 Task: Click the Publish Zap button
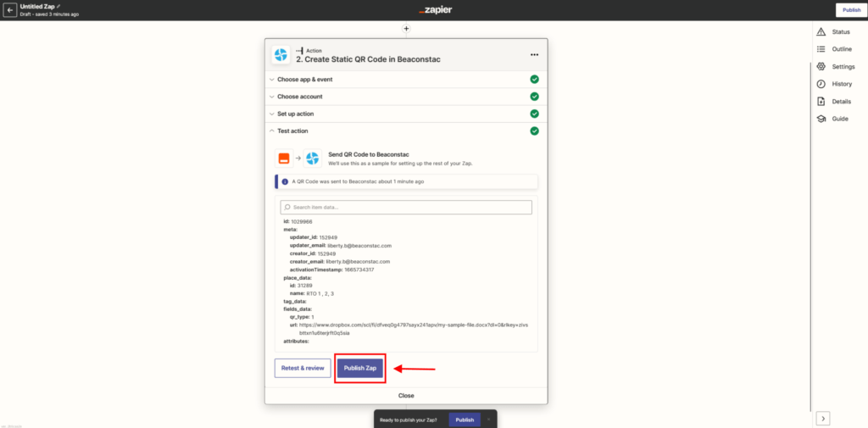359,368
